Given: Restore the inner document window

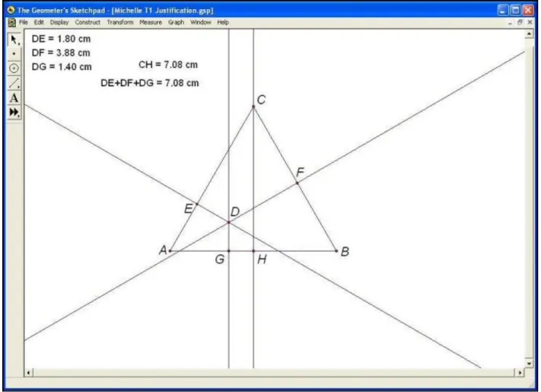Looking at the screenshot, I should tap(520, 22).
